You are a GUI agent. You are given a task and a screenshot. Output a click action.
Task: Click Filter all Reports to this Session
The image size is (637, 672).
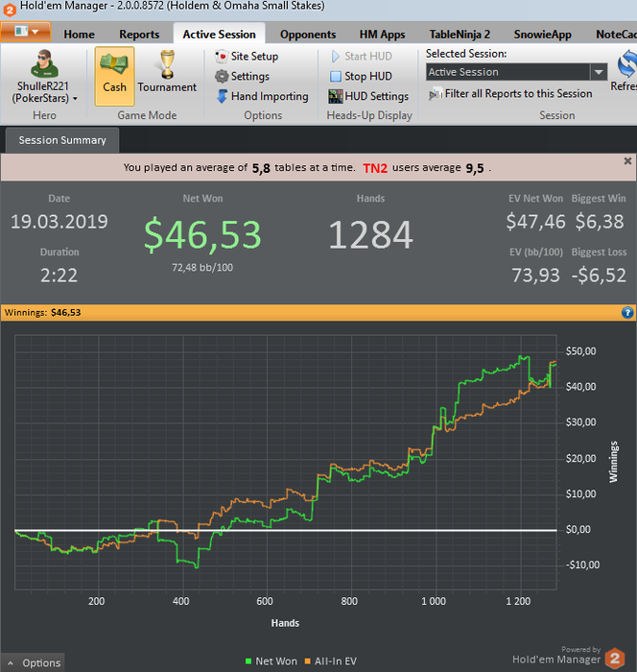pyautogui.click(x=510, y=94)
